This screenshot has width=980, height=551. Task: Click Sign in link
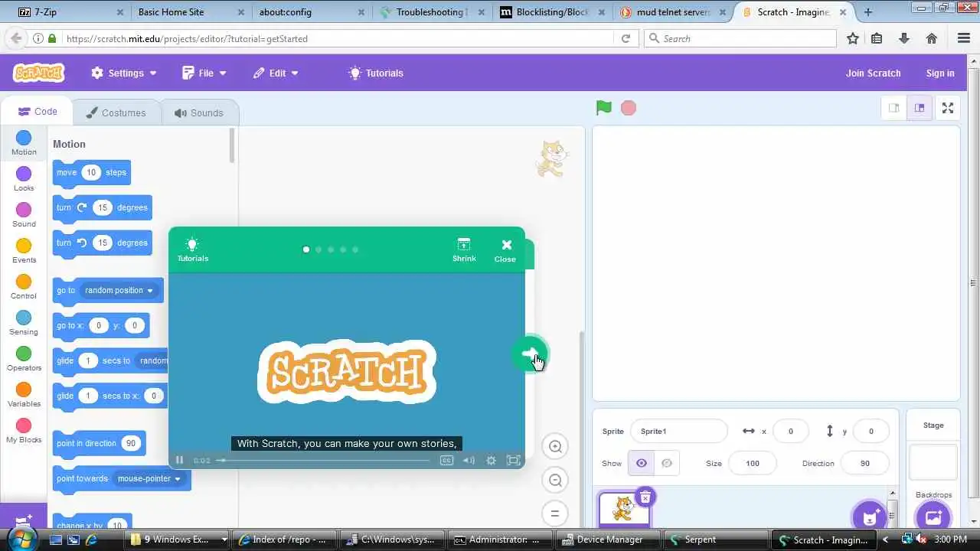point(939,73)
